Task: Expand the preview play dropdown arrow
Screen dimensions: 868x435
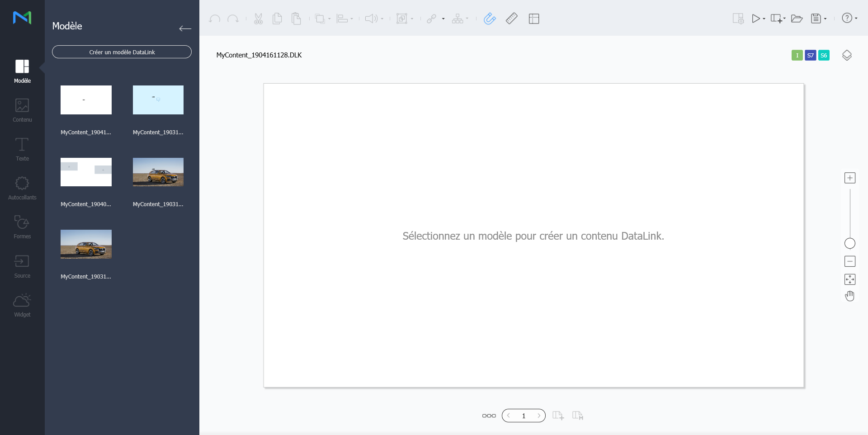Action: pos(764,19)
